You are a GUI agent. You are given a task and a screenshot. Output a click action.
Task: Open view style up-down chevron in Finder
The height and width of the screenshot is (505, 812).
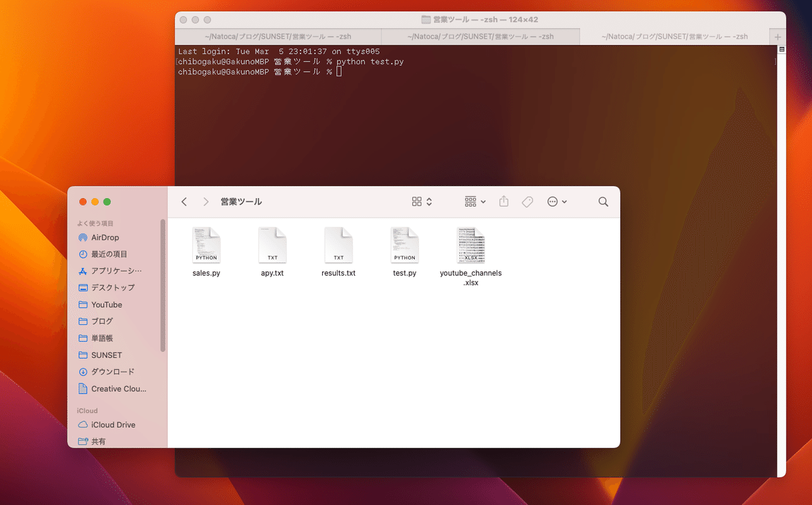point(429,201)
